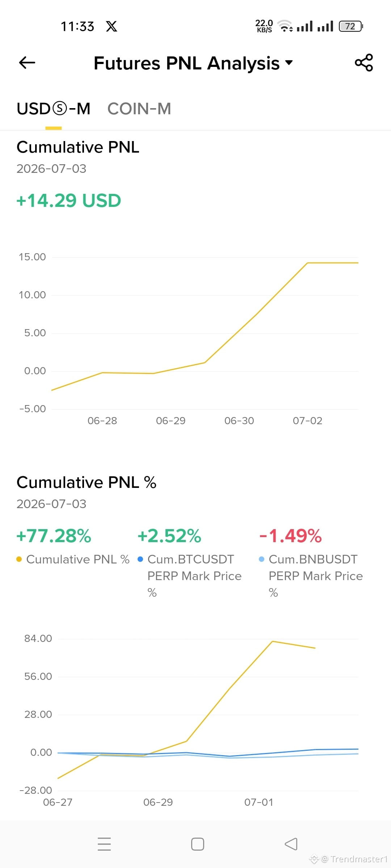Switch to the COIN-M tab

pos(139,109)
